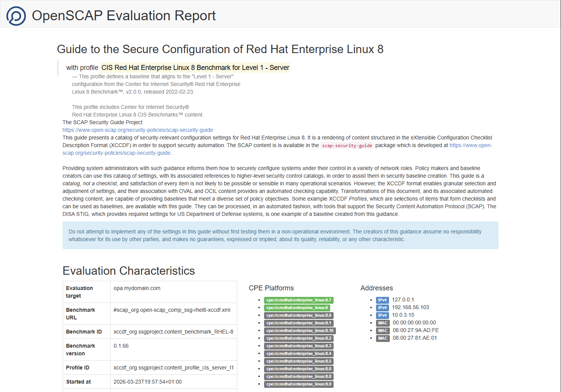Select the MAC address 08:00:27:9A:AD:FE

(416, 330)
